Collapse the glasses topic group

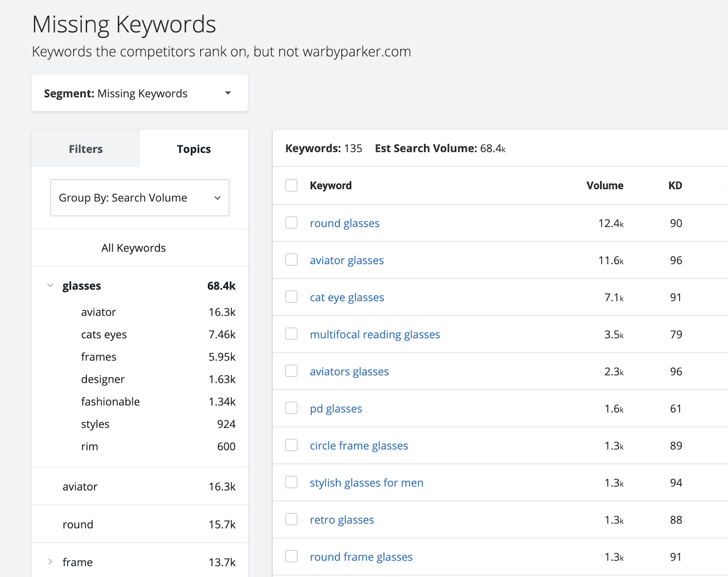click(50, 286)
